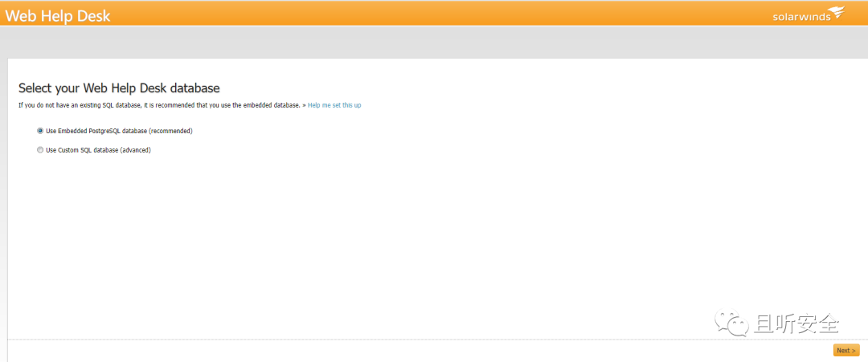Image resolution: width=868 pixels, height=362 pixels.
Task: Select Use Custom SQL database radio button
Action: (x=40, y=150)
